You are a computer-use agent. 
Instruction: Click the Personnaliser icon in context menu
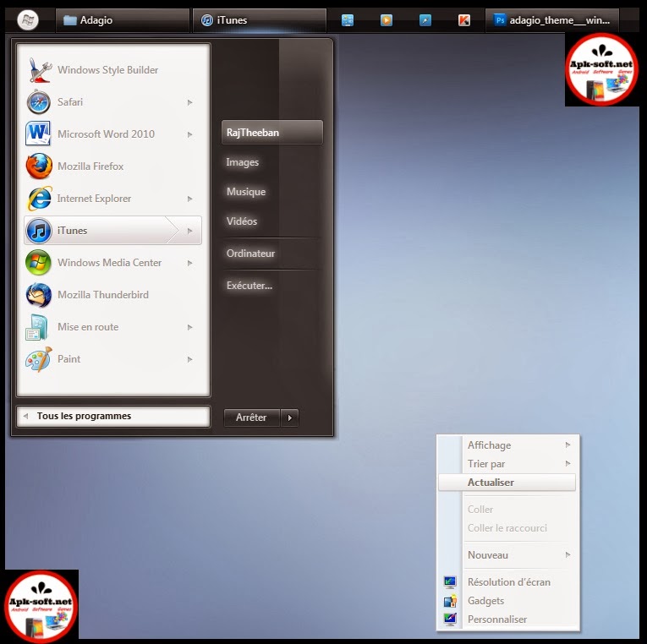[x=450, y=619]
